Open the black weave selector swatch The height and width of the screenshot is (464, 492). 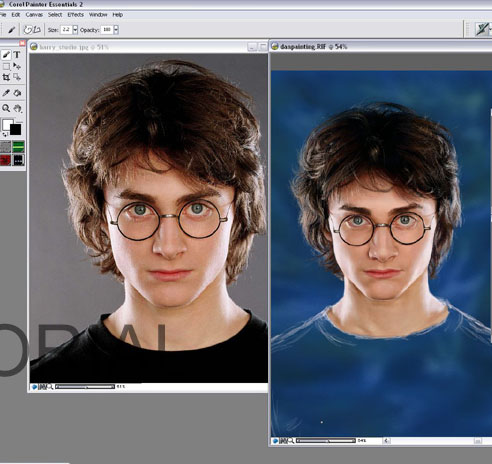18,160
